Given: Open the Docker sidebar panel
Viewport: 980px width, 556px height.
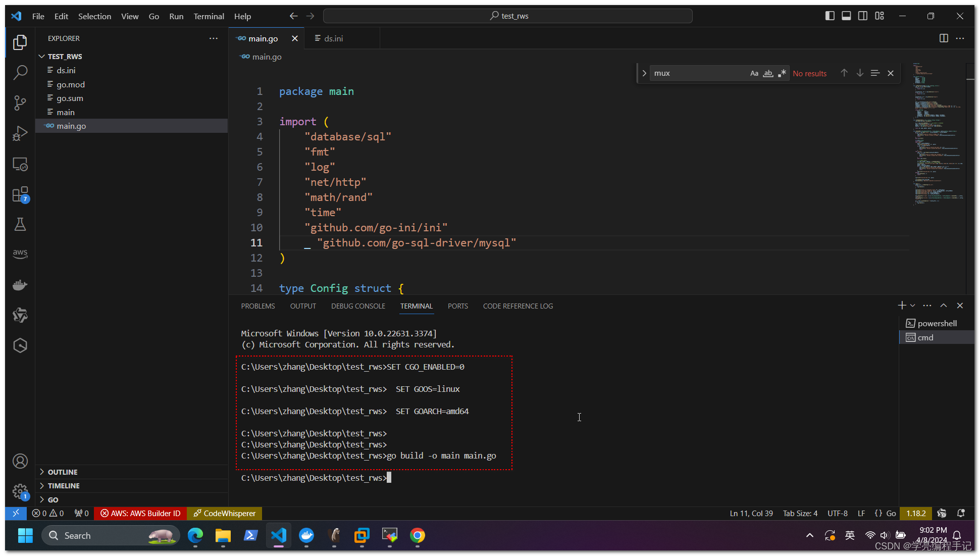Looking at the screenshot, I should pos(20,285).
